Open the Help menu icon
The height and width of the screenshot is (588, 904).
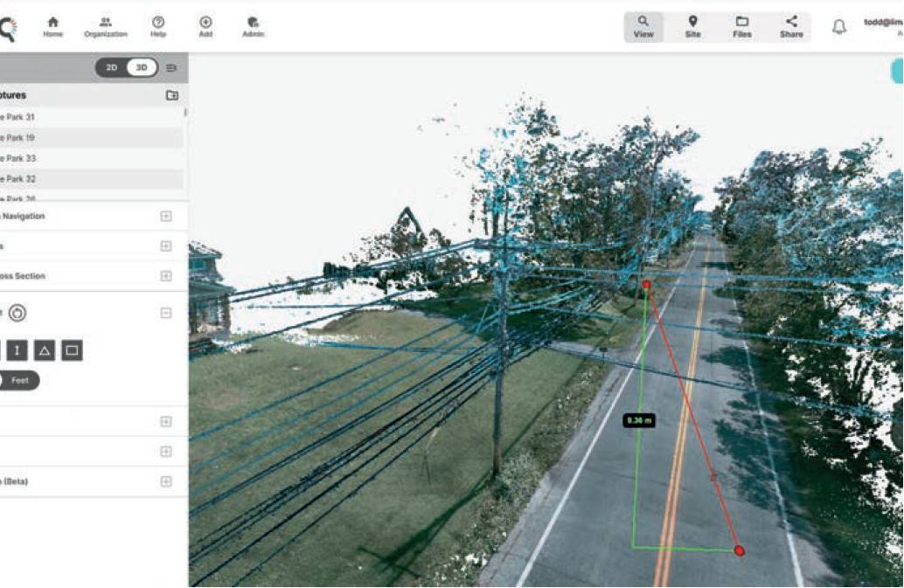[x=157, y=26]
